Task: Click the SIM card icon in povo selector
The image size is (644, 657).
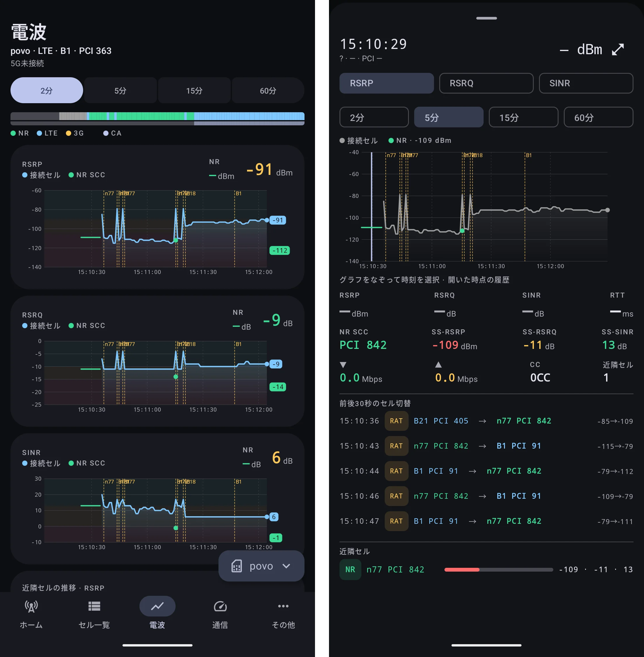Action: pyautogui.click(x=237, y=566)
